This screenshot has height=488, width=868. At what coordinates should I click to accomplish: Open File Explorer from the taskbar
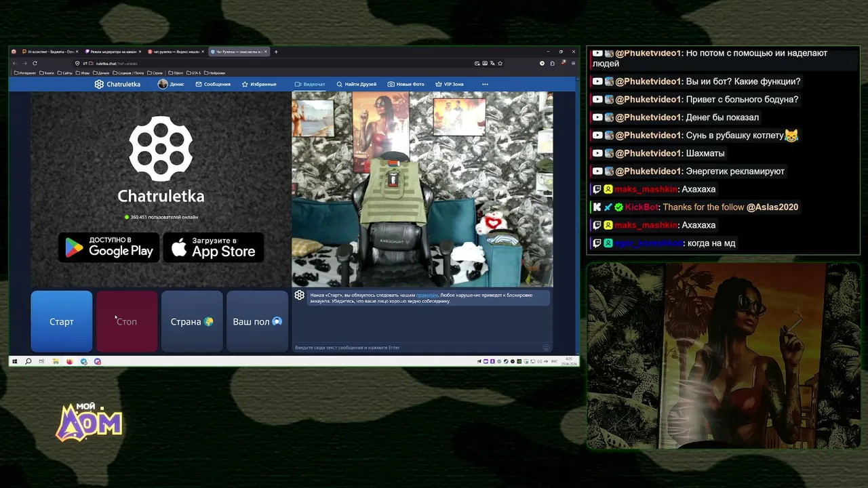tap(56, 361)
